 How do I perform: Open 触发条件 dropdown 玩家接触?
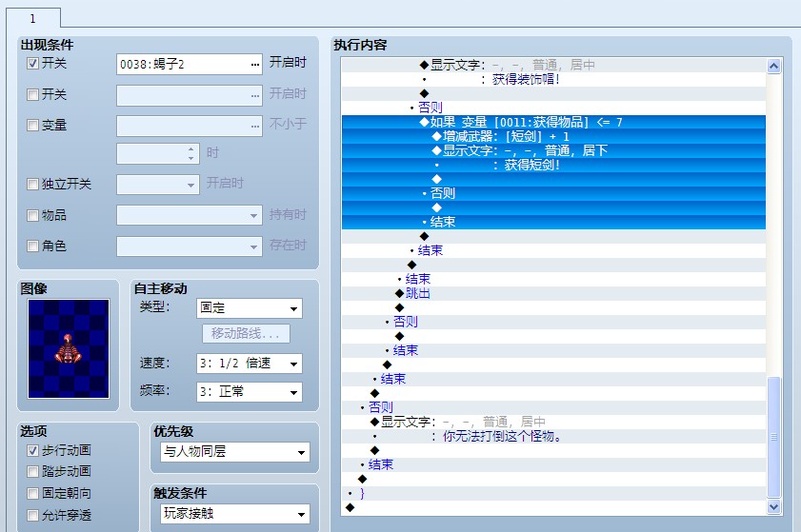click(235, 514)
